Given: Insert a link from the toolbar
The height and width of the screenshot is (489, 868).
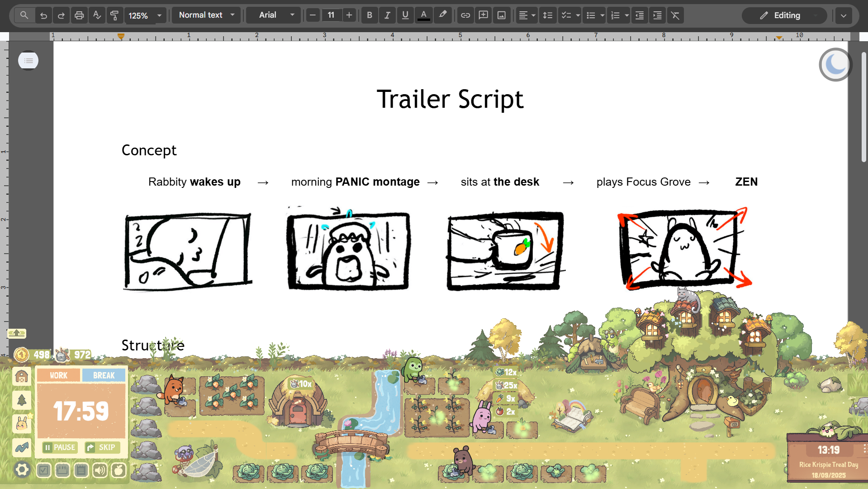Looking at the screenshot, I should [x=465, y=15].
